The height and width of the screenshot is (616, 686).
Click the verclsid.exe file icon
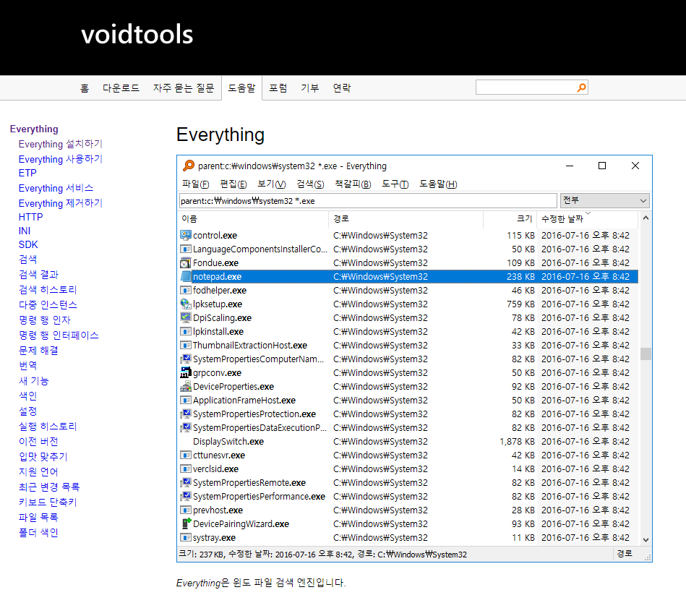(x=186, y=469)
